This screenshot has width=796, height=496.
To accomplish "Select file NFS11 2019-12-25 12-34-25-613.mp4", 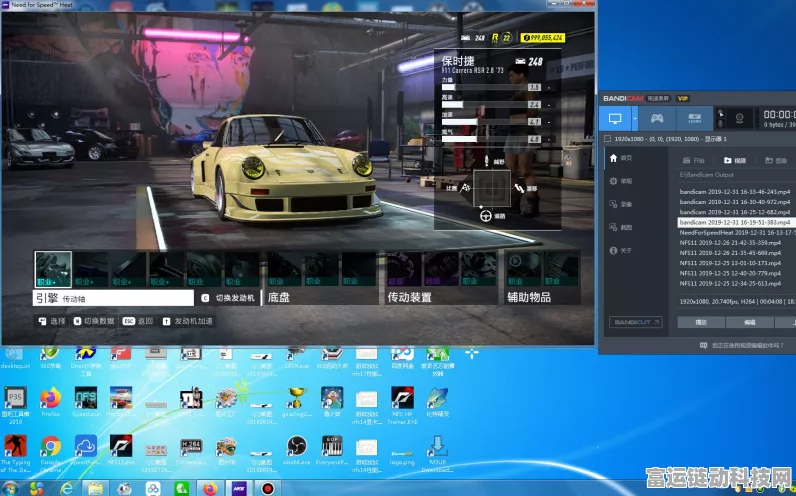I will coord(731,283).
